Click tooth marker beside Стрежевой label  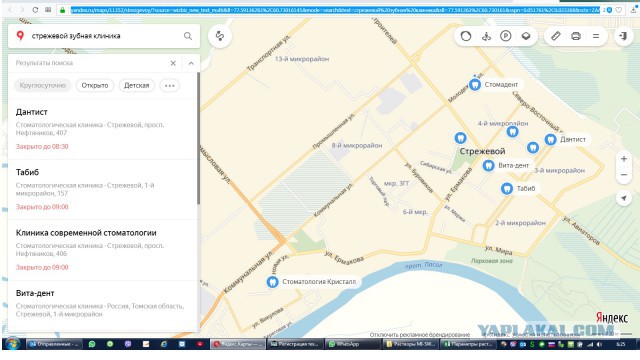[x=460, y=138]
